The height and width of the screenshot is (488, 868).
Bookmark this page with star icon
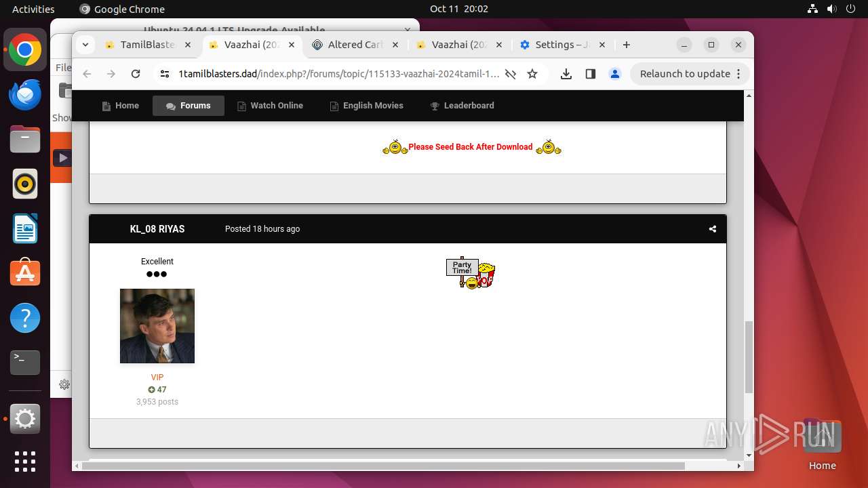pyautogui.click(x=532, y=74)
